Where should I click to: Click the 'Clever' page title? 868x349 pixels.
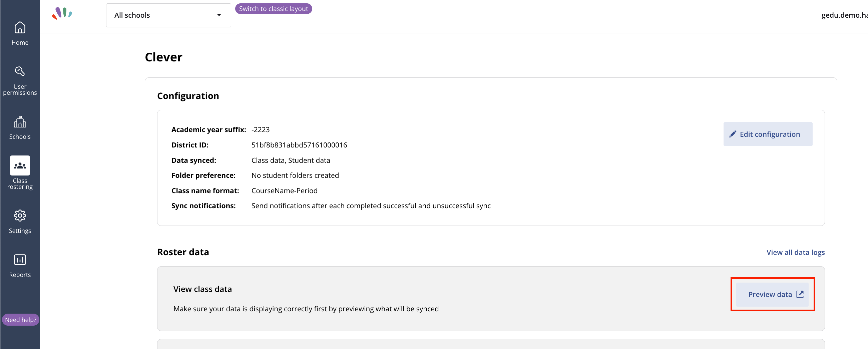163,57
